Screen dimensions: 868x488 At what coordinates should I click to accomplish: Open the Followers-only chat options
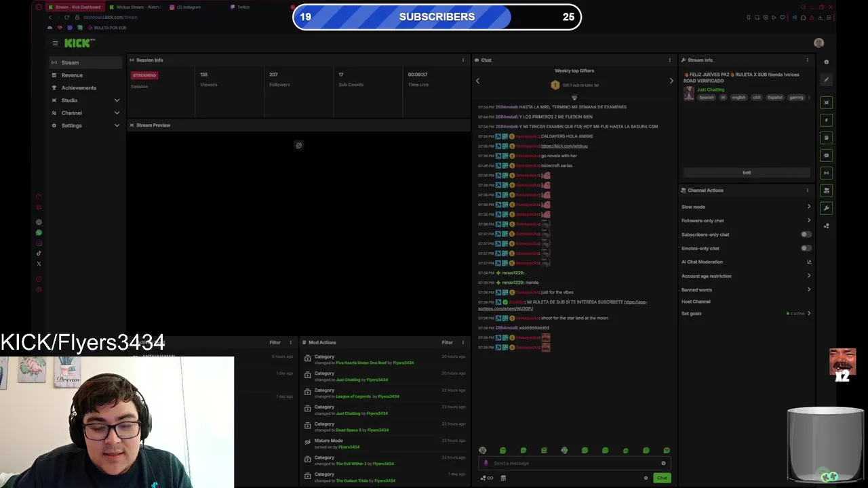click(746, 220)
